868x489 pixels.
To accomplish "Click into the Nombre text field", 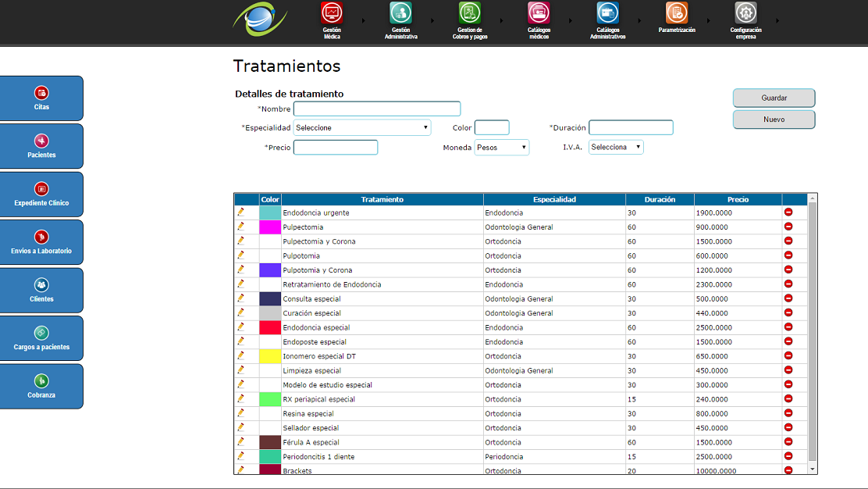I will (377, 109).
